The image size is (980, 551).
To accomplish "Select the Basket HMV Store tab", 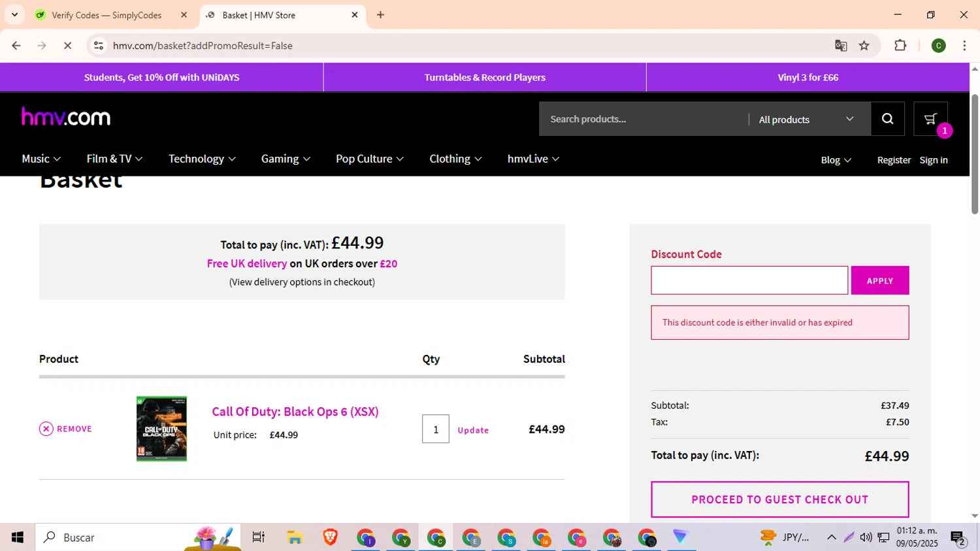I will [282, 15].
